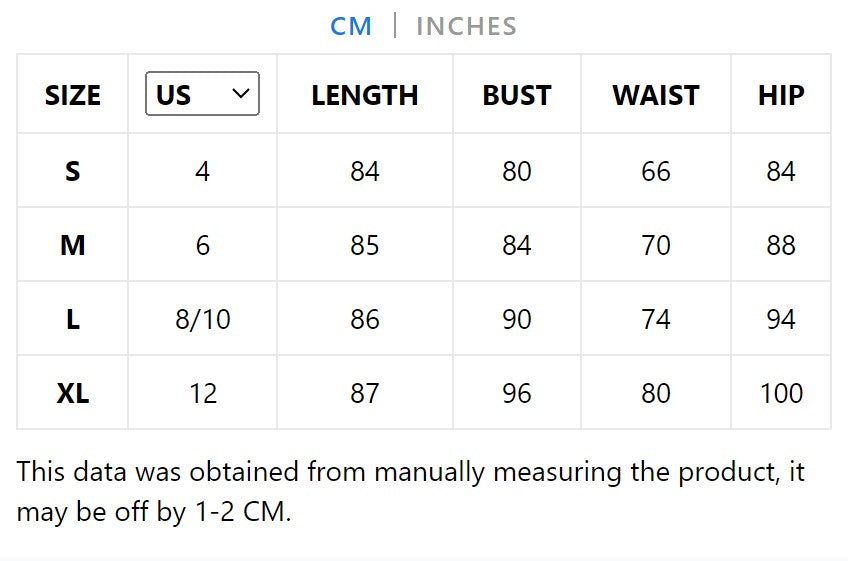Click the WAIST column header
The height and width of the screenshot is (561, 848).
[x=656, y=95]
